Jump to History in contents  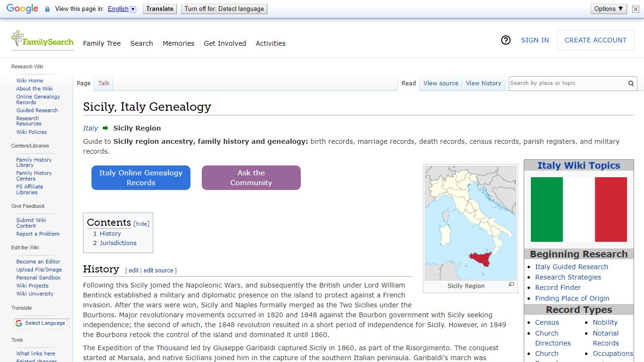110,234
